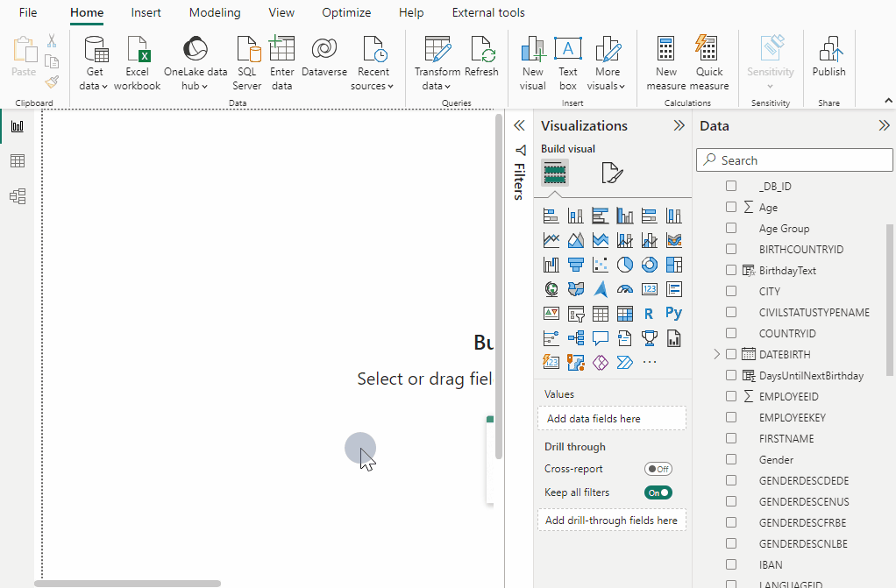
Task: Open the File menu
Action: point(28,12)
